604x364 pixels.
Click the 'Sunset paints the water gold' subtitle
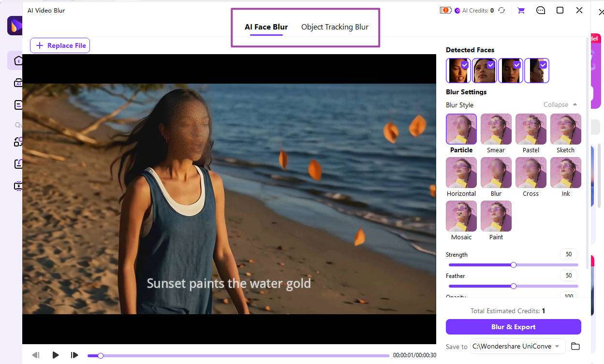(x=229, y=283)
